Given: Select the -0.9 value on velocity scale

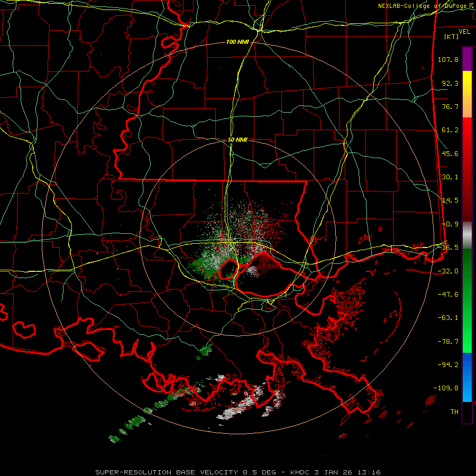Looking at the screenshot, I should [x=450, y=224].
